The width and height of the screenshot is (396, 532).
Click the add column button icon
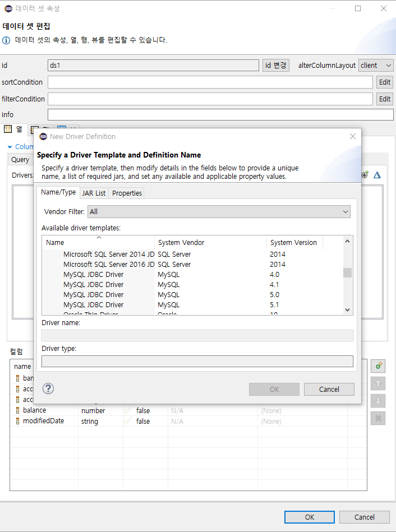click(x=378, y=367)
